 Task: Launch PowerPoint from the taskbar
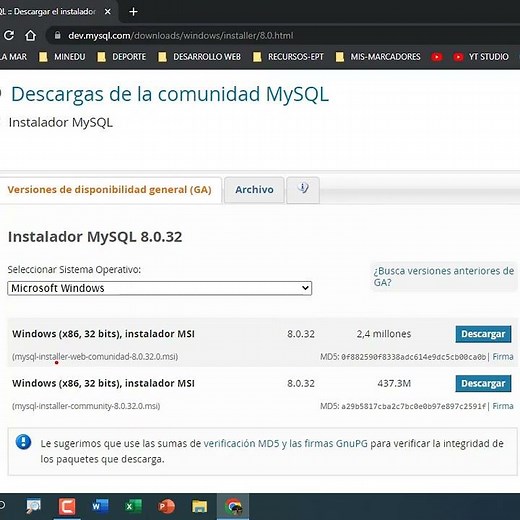tap(166, 506)
